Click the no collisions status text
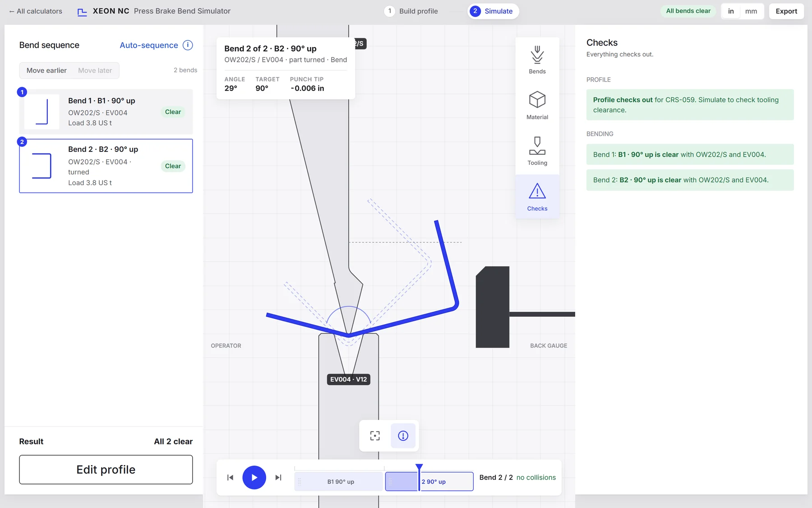 536,477
